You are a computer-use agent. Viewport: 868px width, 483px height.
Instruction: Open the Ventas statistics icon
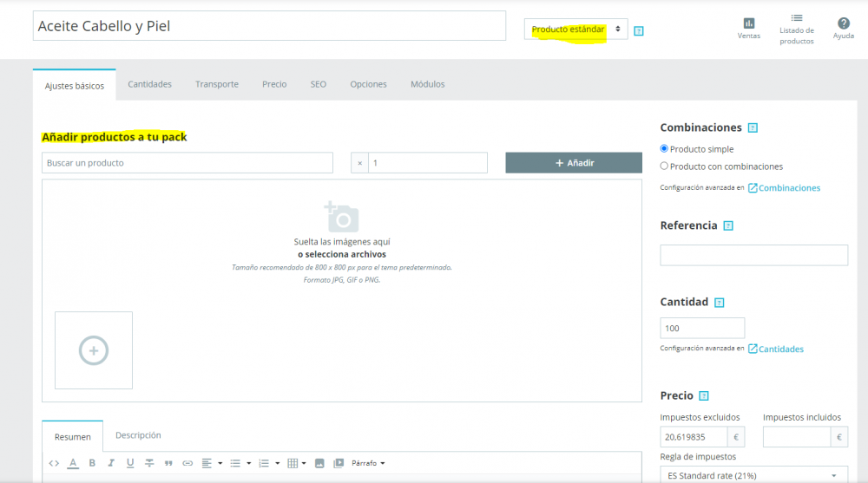tap(748, 23)
